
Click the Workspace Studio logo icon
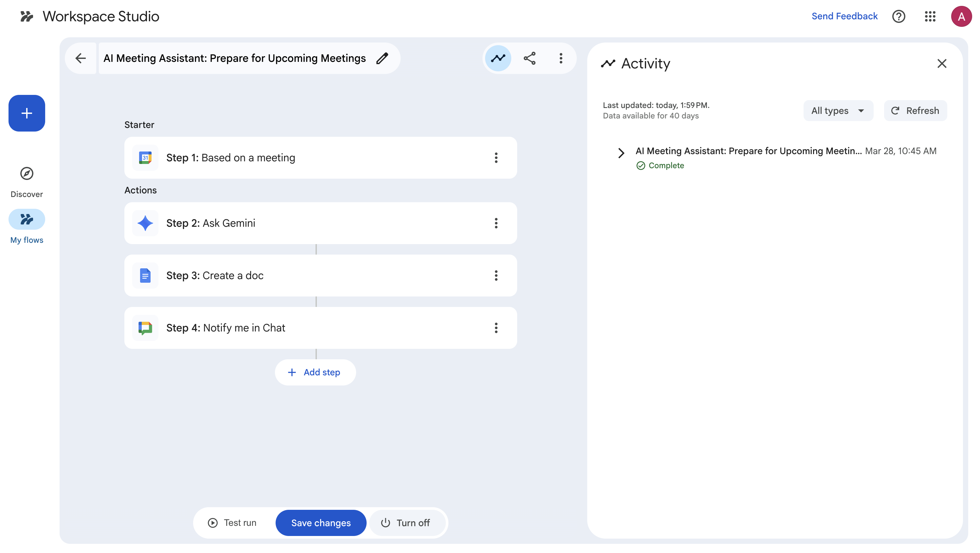[x=27, y=16]
